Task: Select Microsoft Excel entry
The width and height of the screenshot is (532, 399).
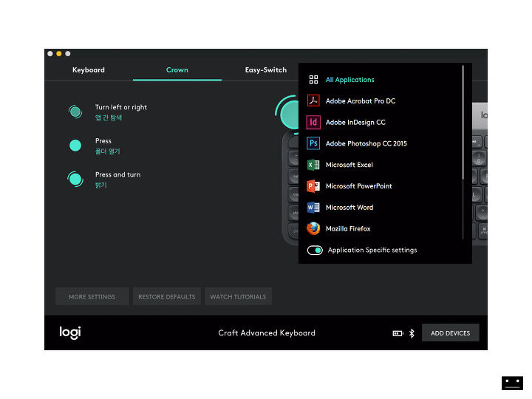Action: pyautogui.click(x=349, y=165)
